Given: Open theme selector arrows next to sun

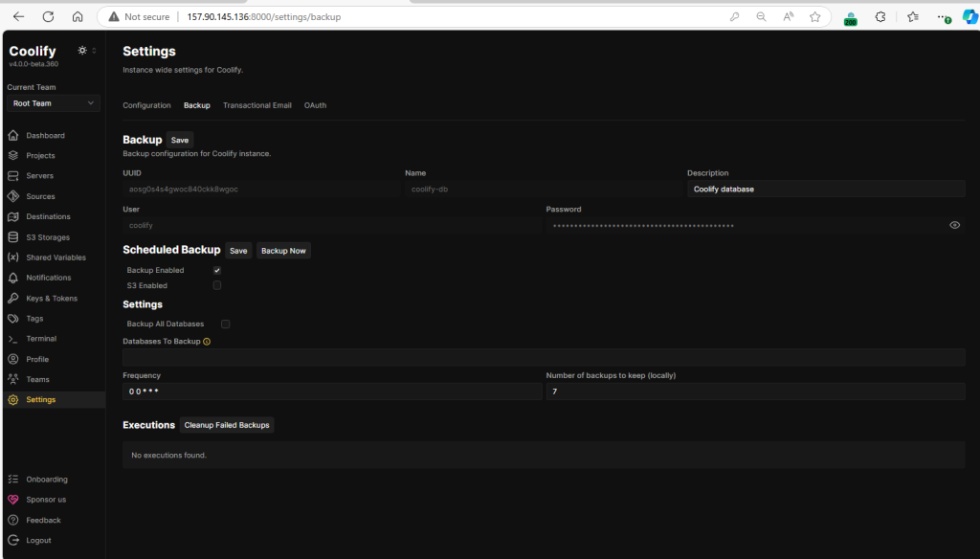Looking at the screenshot, I should point(95,51).
